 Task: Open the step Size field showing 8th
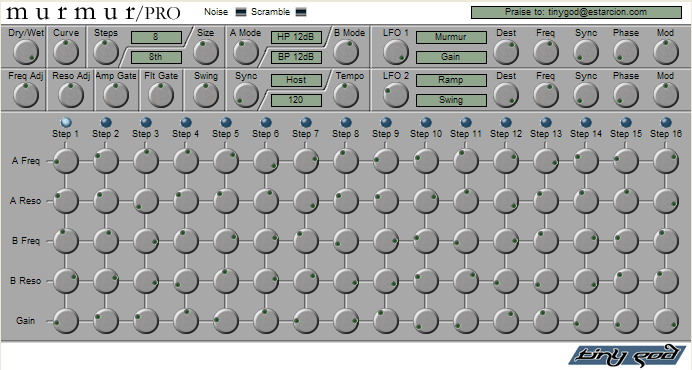[x=156, y=57]
